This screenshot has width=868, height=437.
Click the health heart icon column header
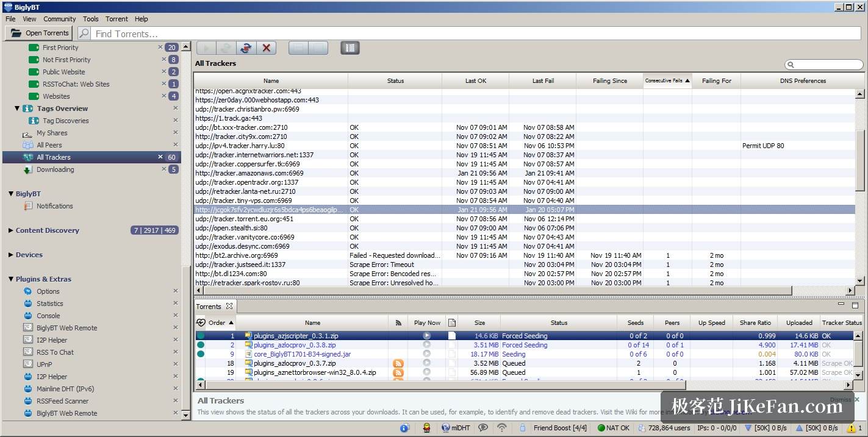(201, 322)
